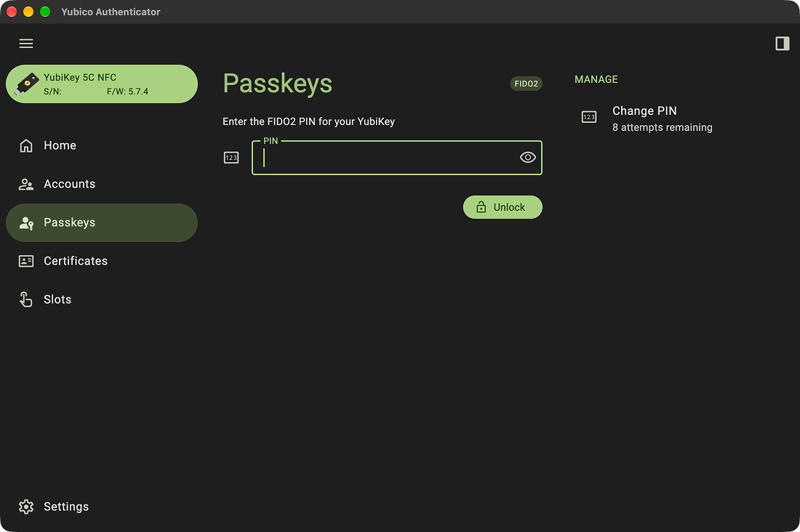Viewport: 800px width, 532px height.
Task: Open the Certificates section
Action: coord(102,261)
